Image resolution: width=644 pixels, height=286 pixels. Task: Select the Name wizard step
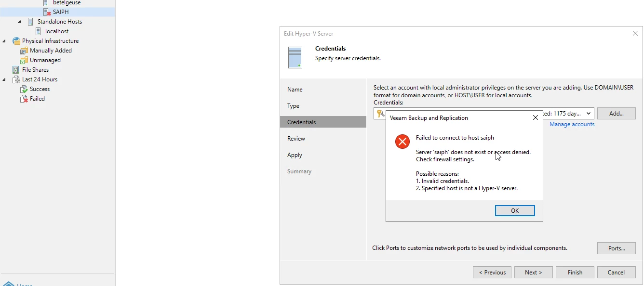point(323,90)
